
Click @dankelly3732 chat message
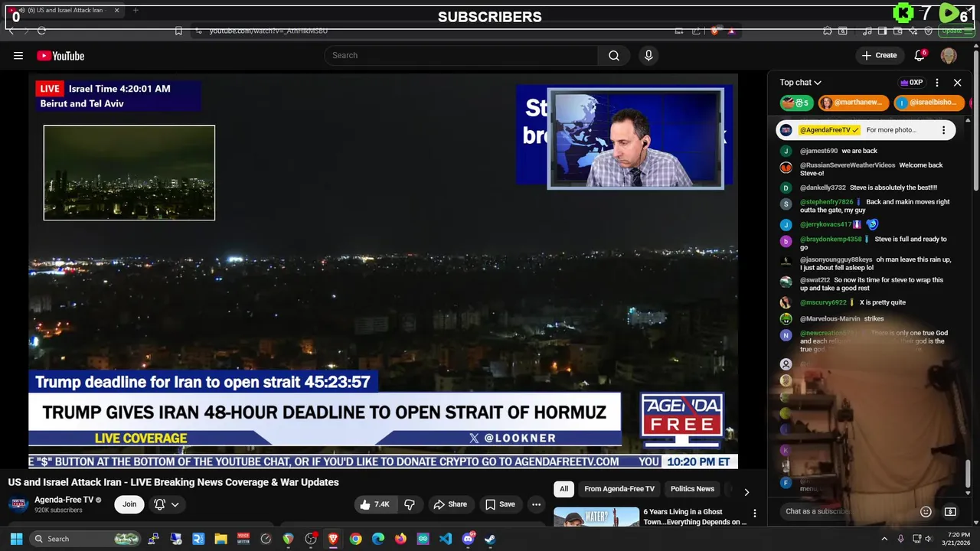tap(894, 187)
